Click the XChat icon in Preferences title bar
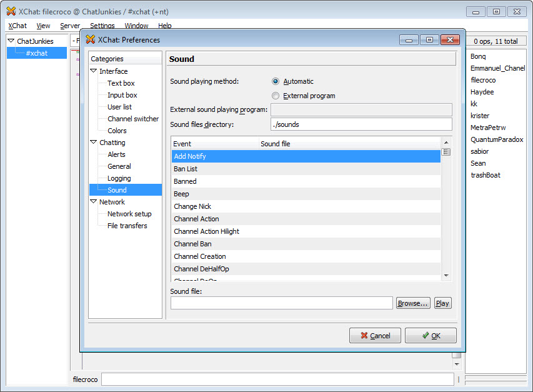This screenshot has height=392, width=533. 91,39
